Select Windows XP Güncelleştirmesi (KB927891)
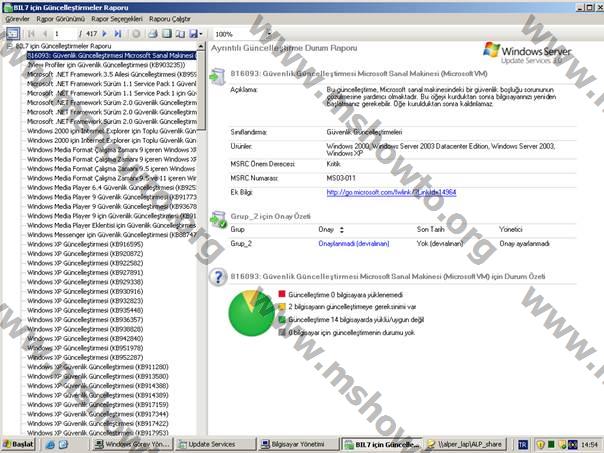The height and width of the screenshot is (453, 604). tap(85, 272)
